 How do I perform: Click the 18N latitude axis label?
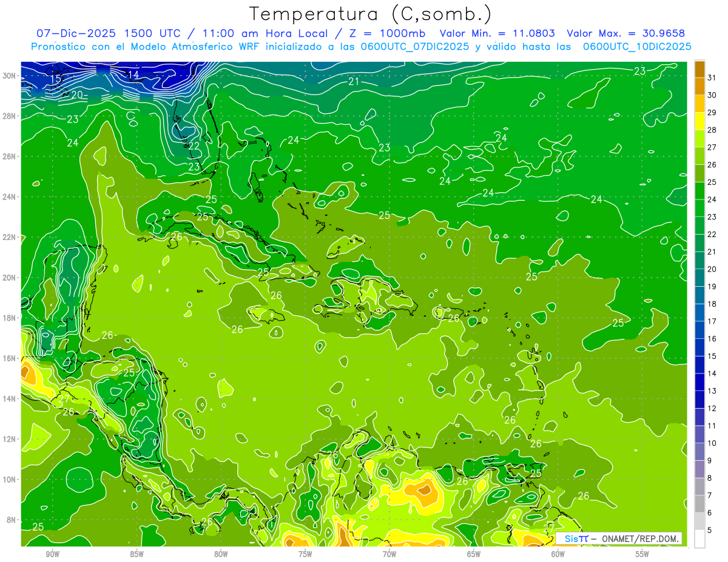tap(10, 318)
